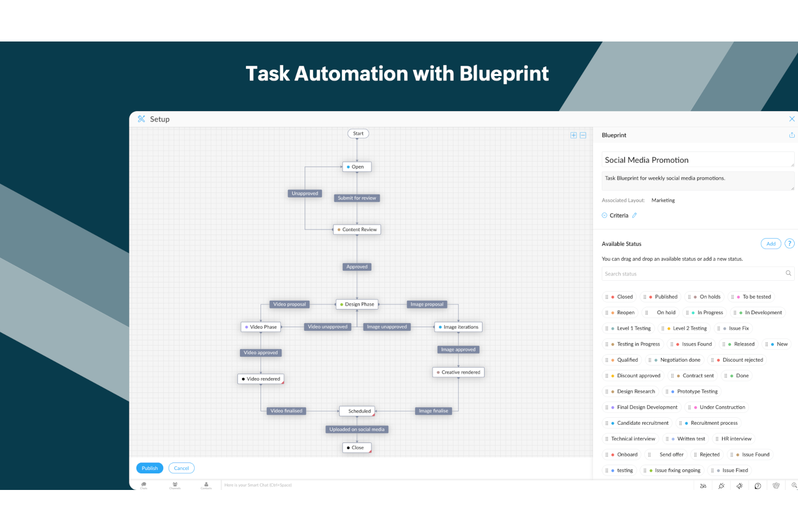Click Add button for a new status
798x532 pixels.
(771, 244)
